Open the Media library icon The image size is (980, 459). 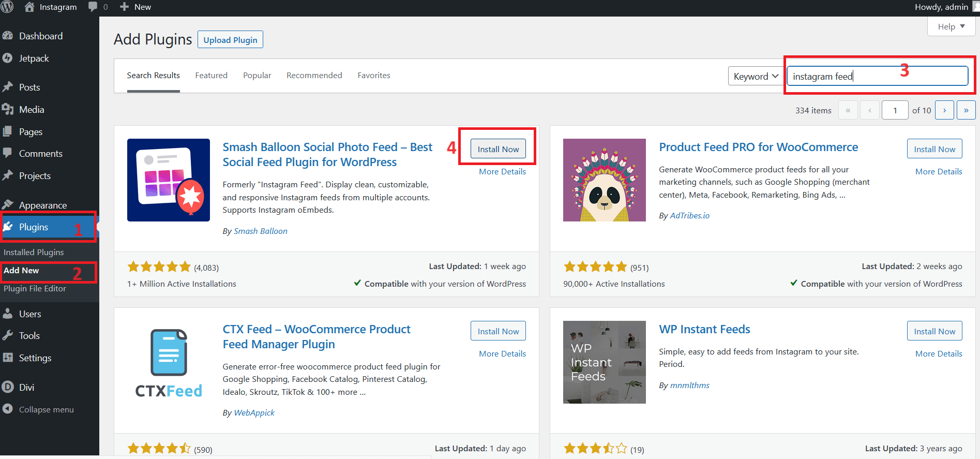pyautogui.click(x=8, y=109)
